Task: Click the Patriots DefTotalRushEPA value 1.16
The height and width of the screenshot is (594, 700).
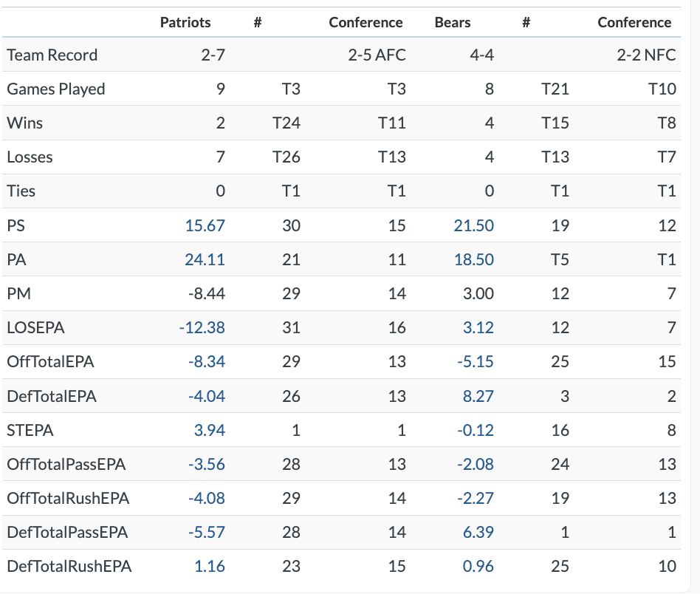Action: 210,567
